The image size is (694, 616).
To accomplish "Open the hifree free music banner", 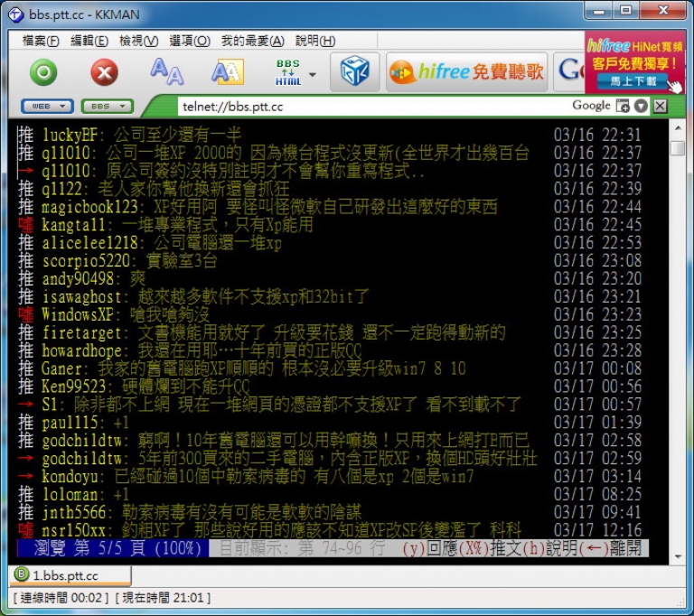I will click(466, 71).
